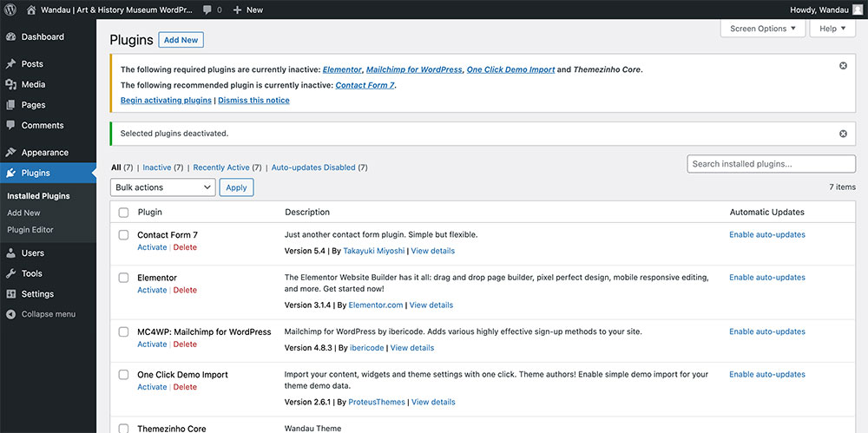Select the Elementor plugin checkbox

tap(123, 278)
